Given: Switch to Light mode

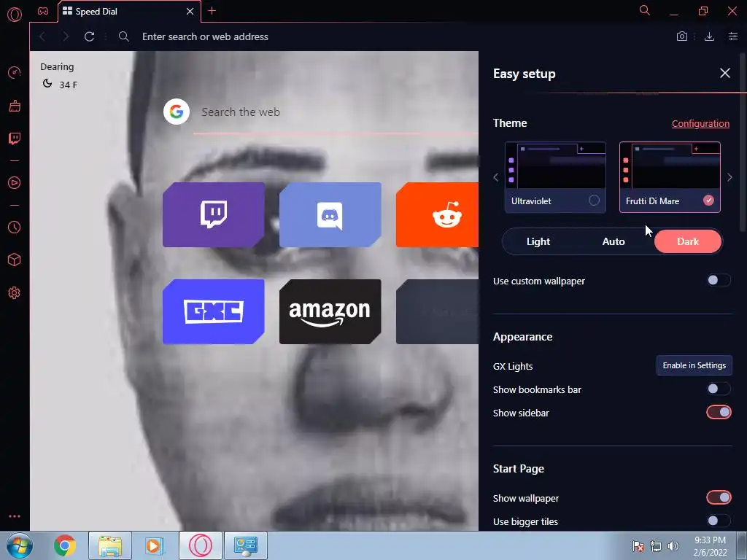Looking at the screenshot, I should click(538, 241).
